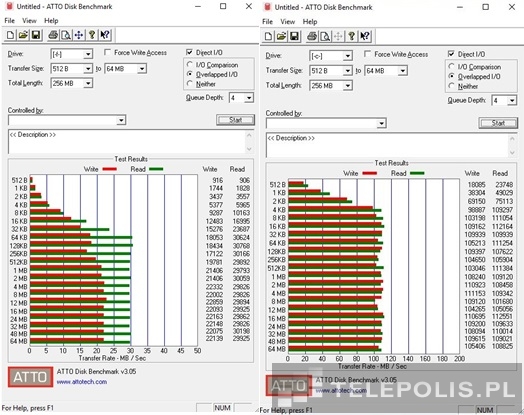Click left window title bar app icon
Viewport: 524px width, 415px height.
[x=9, y=6]
